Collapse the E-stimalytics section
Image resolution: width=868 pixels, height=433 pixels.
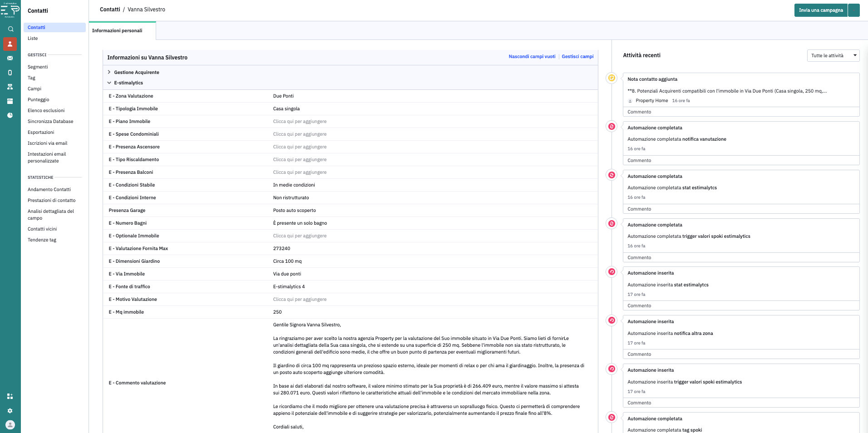[x=128, y=83]
